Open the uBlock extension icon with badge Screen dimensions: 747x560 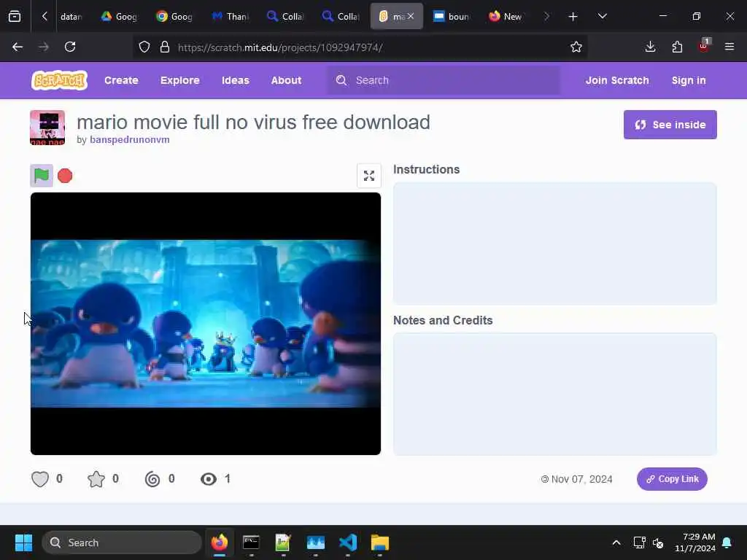pos(704,46)
